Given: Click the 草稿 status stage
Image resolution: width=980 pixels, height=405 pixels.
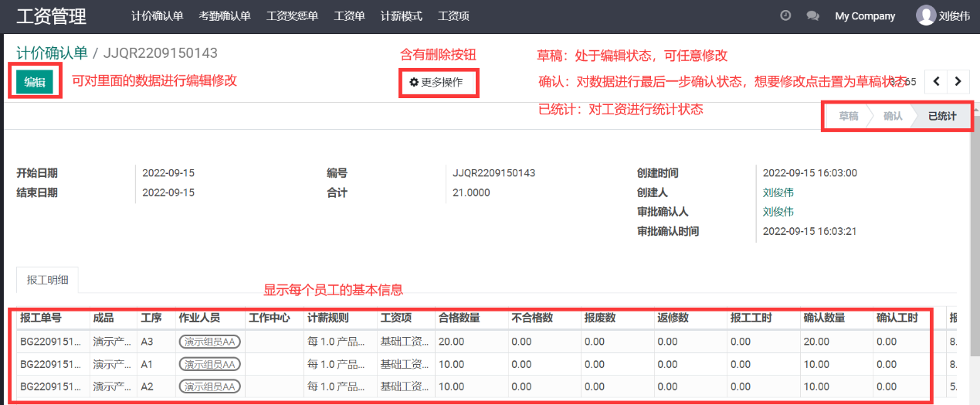Looking at the screenshot, I should tap(848, 117).
